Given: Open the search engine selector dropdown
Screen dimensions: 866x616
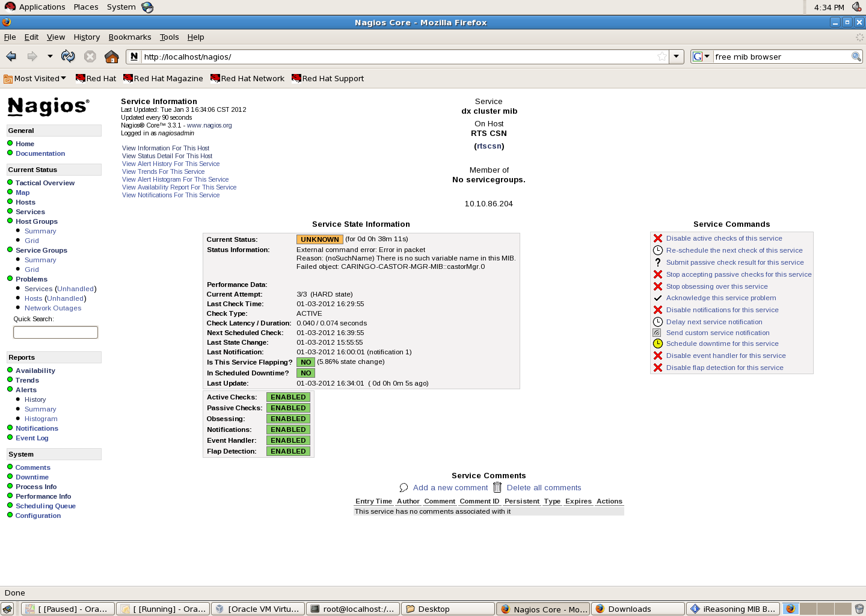Looking at the screenshot, I should [701, 57].
